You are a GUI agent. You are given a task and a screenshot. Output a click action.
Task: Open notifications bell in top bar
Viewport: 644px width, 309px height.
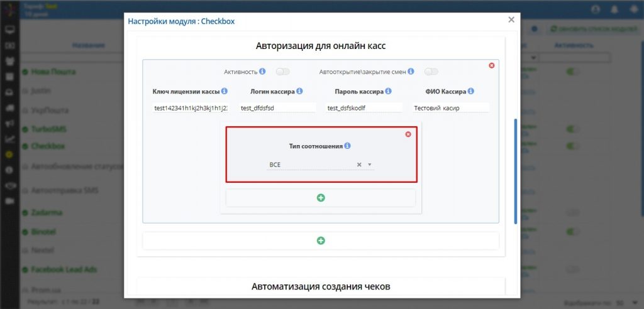(615, 9)
